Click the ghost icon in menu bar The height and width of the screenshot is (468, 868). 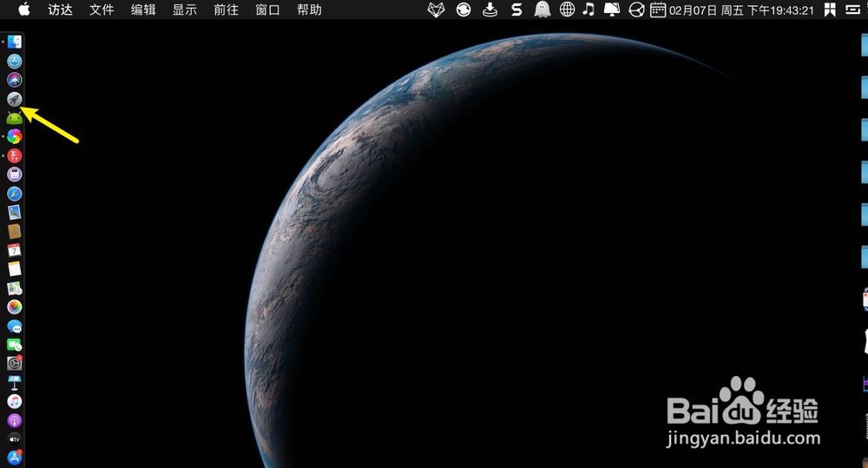[x=542, y=10]
